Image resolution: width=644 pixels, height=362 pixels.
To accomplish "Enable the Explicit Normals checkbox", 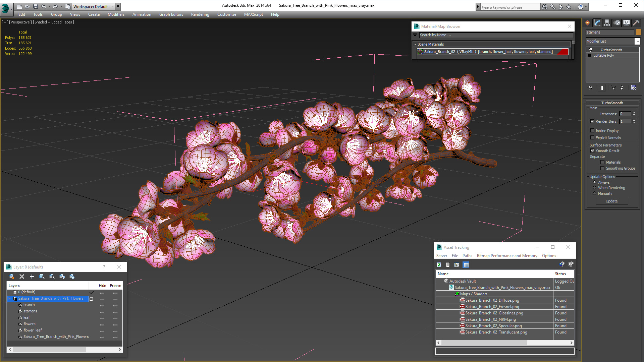I will click(592, 138).
